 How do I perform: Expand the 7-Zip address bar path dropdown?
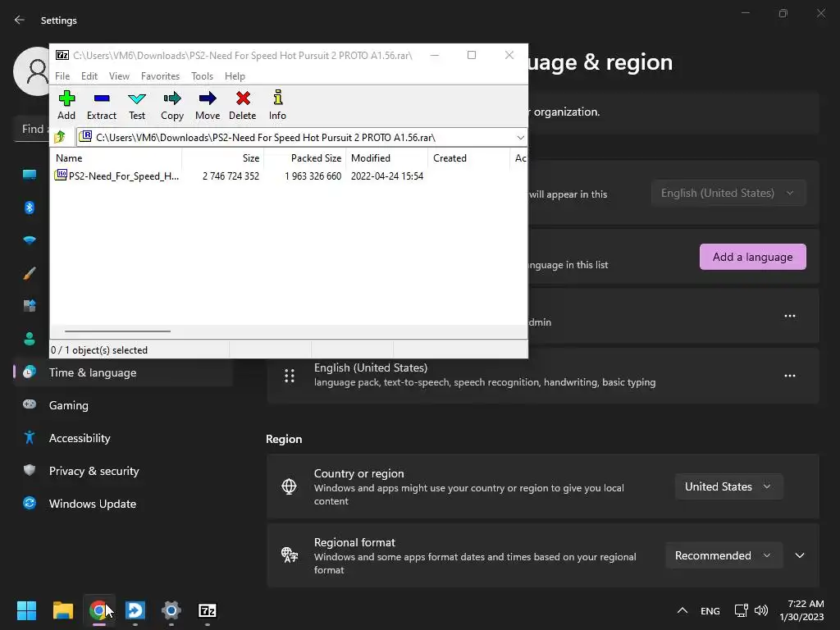(x=520, y=138)
